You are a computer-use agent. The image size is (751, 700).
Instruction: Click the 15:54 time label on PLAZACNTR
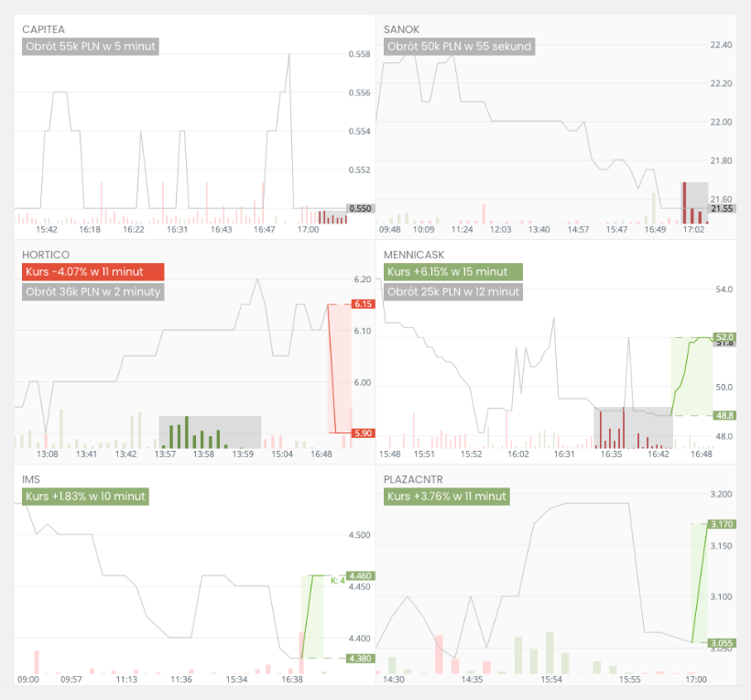click(551, 680)
